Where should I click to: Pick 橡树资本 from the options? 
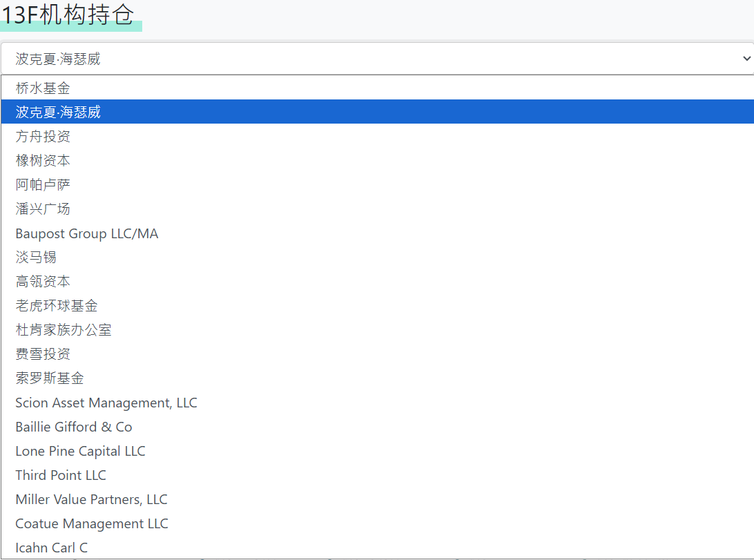coord(43,160)
